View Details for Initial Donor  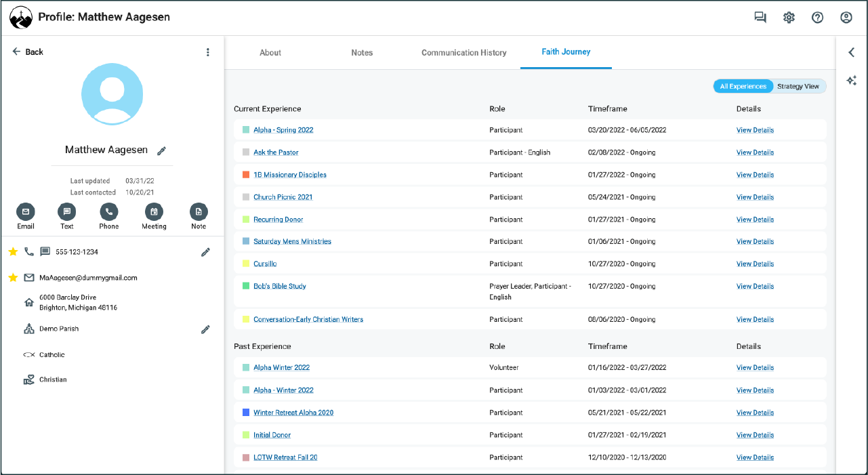755,435
